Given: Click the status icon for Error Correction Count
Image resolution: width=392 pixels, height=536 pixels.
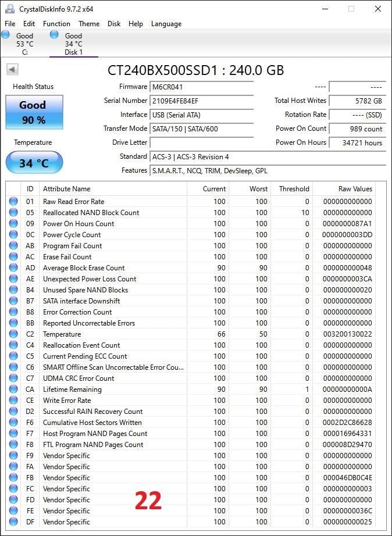Looking at the screenshot, I should [13, 312].
